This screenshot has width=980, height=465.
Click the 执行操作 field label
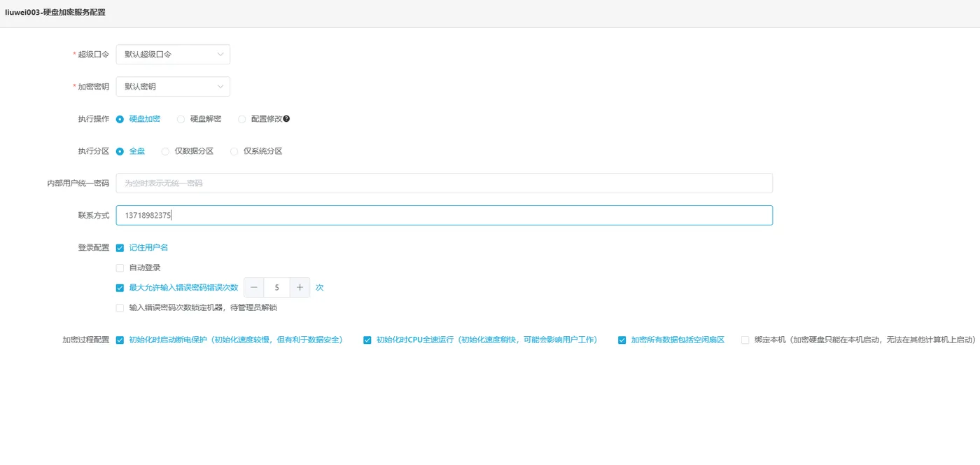(x=93, y=119)
